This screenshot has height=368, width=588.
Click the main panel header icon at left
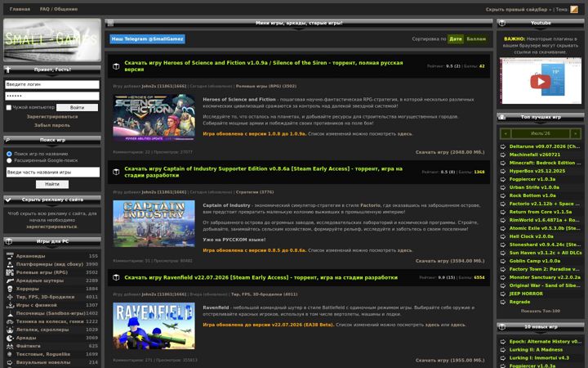[110, 23]
